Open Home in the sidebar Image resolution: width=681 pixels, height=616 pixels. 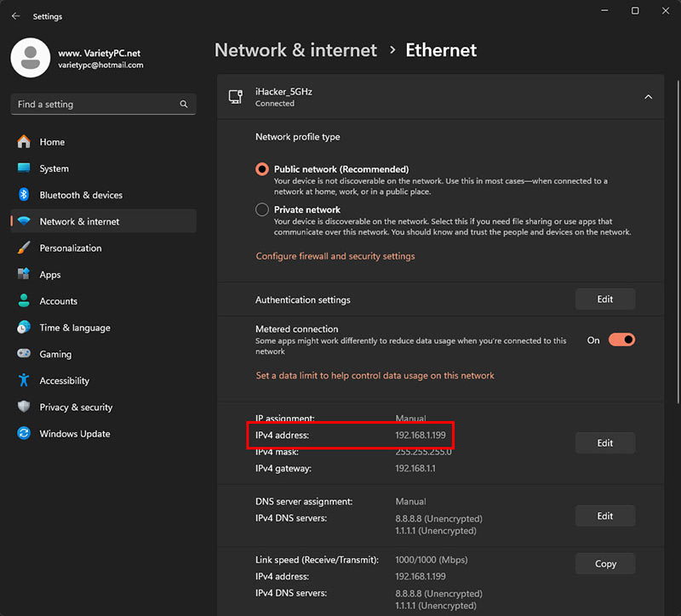[103, 142]
